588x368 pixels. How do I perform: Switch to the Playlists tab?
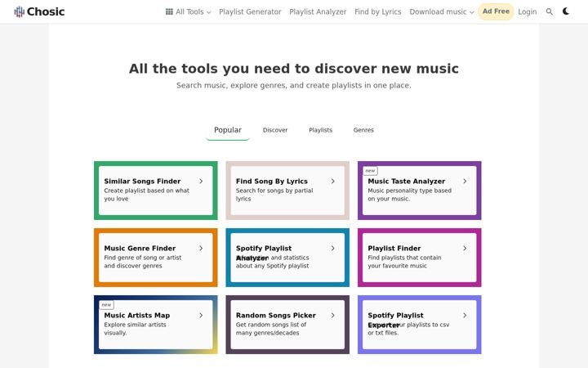321,130
